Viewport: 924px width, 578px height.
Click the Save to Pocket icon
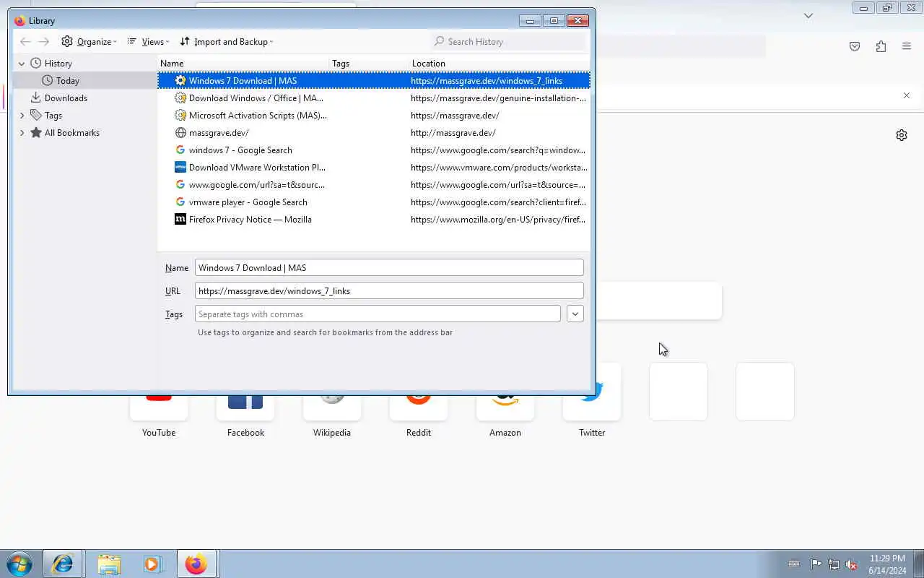click(855, 46)
